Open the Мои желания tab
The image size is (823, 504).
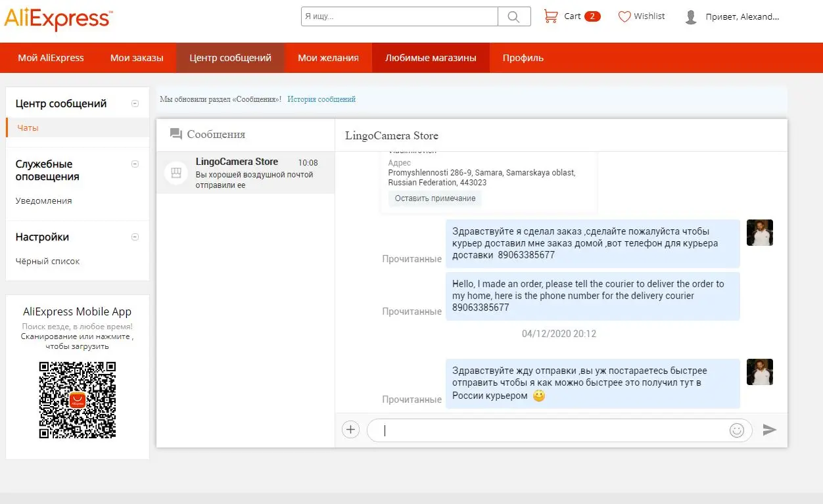pos(328,58)
